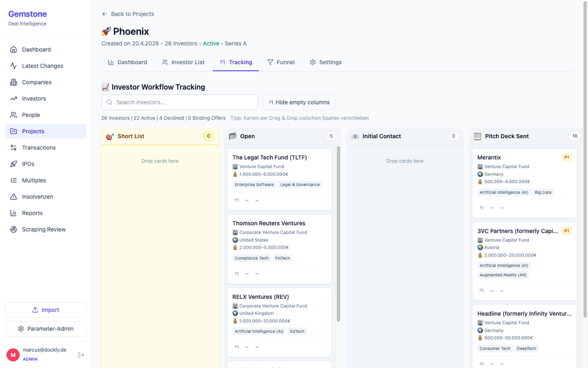The image size is (588, 368).
Task: Move 3VC Partners card down
Action: [502, 290]
